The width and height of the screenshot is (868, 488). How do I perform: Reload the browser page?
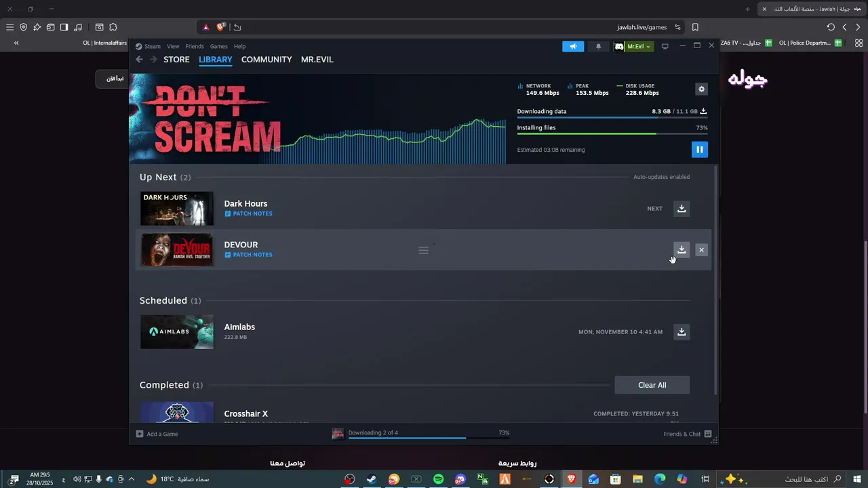[x=831, y=27]
